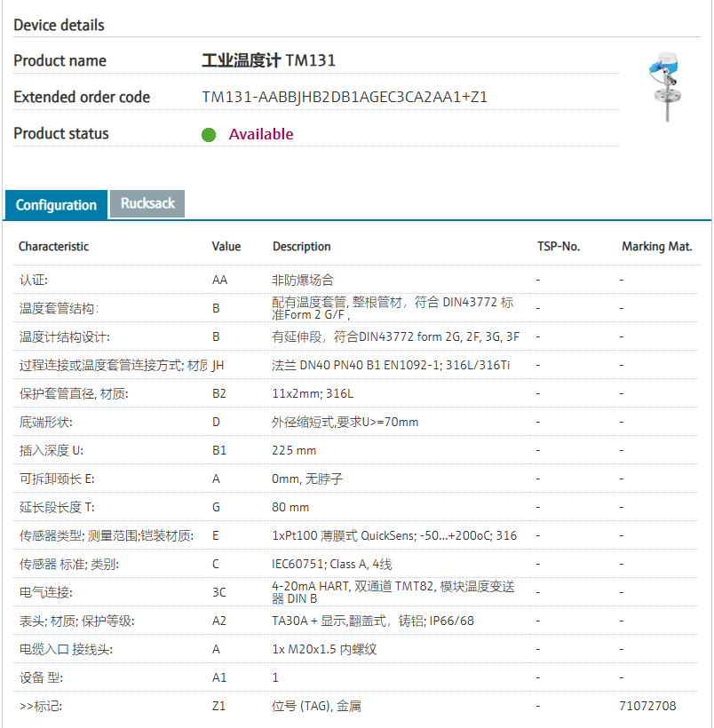714x728 pixels.
Task: Click the product name 工业温度计 TM131
Action: point(268,61)
